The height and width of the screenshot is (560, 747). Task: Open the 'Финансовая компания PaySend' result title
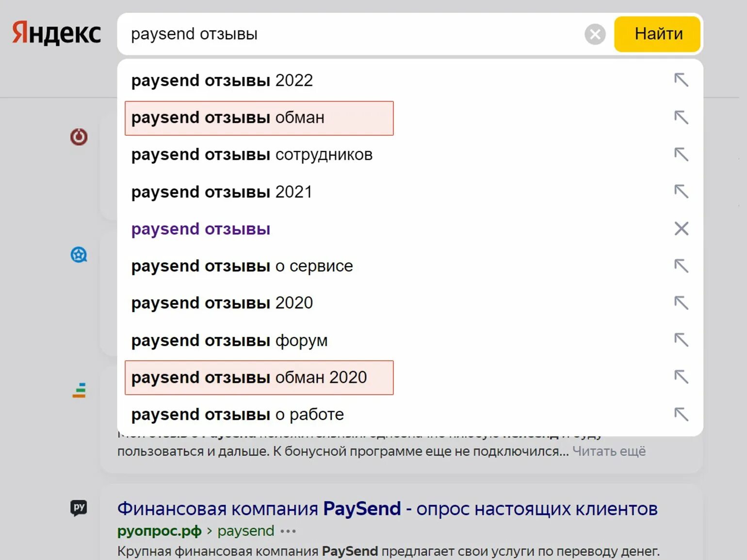[387, 509]
